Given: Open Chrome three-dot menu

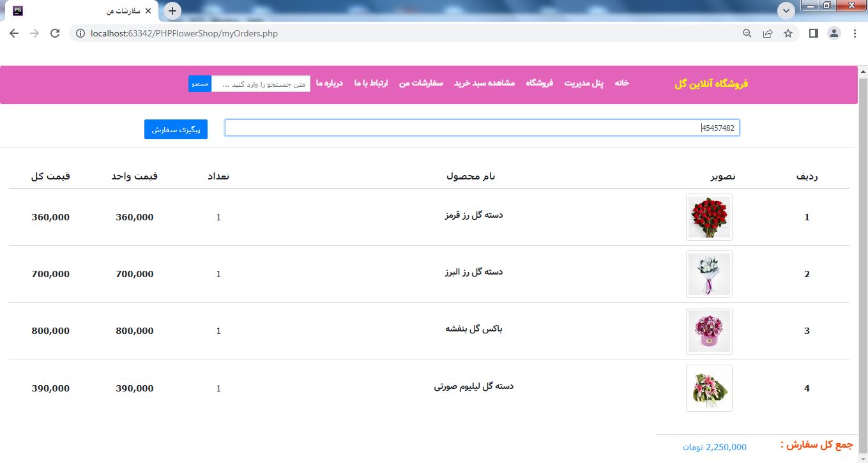Looking at the screenshot, I should tap(855, 33).
